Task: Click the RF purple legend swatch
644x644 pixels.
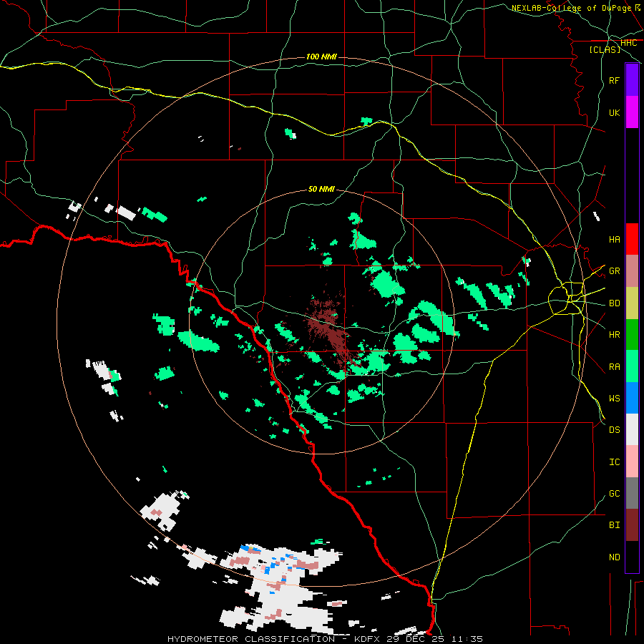Action: (632, 80)
